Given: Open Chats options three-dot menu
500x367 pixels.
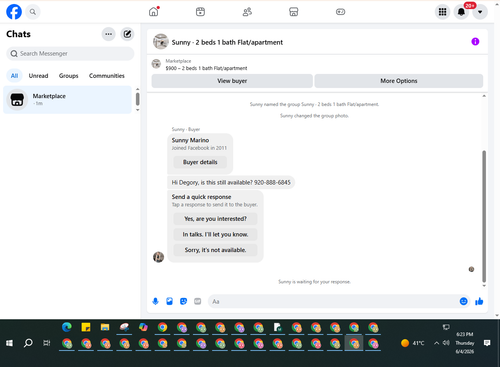Looking at the screenshot, I should 108,34.
